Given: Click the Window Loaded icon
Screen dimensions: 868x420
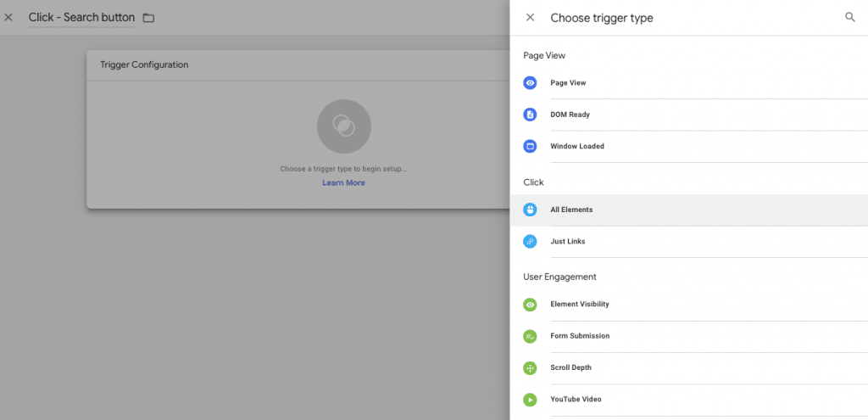Looking at the screenshot, I should (530, 146).
